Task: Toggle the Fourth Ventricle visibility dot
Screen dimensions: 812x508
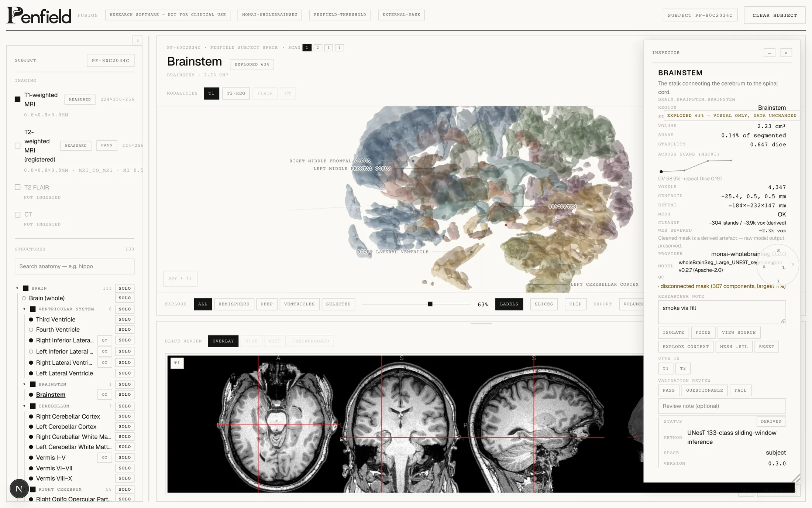Action: 31,330
